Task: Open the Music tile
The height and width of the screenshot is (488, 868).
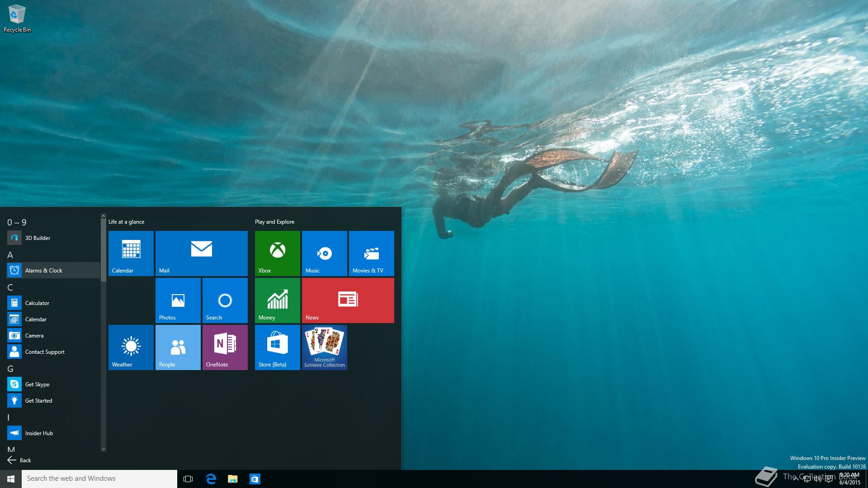Action: pyautogui.click(x=325, y=253)
